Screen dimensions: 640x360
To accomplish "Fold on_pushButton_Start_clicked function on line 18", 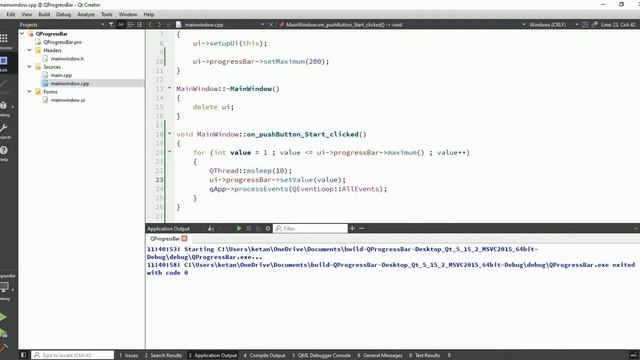I will tap(169, 133).
